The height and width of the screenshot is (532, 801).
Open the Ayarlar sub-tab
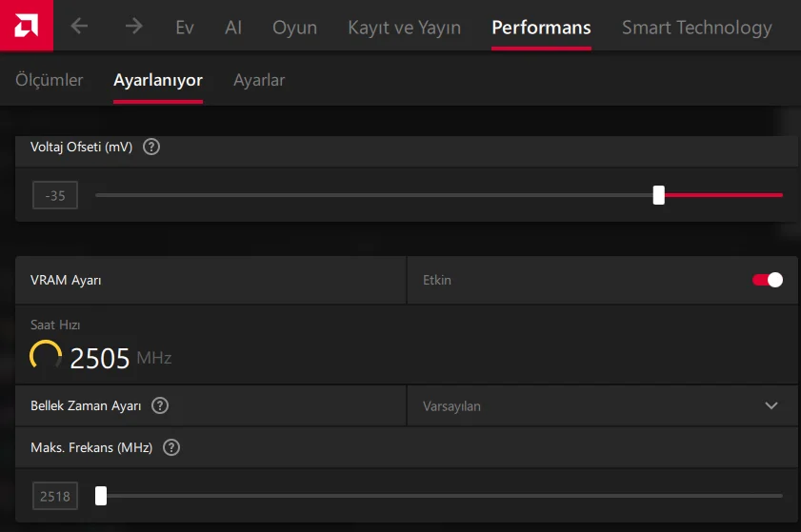tap(259, 80)
